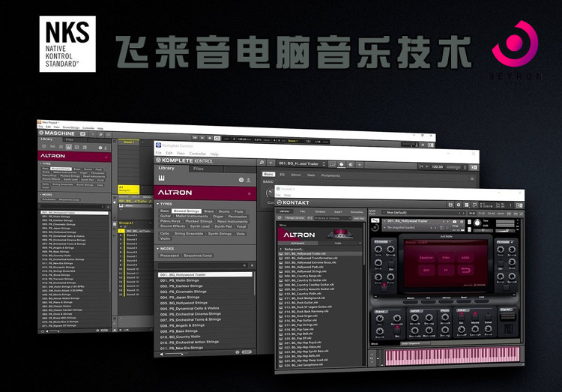Click the keyboard instruments icon in Maschine browser
Image resolution: width=562 pixels, height=392 pixels.
(x=68, y=147)
